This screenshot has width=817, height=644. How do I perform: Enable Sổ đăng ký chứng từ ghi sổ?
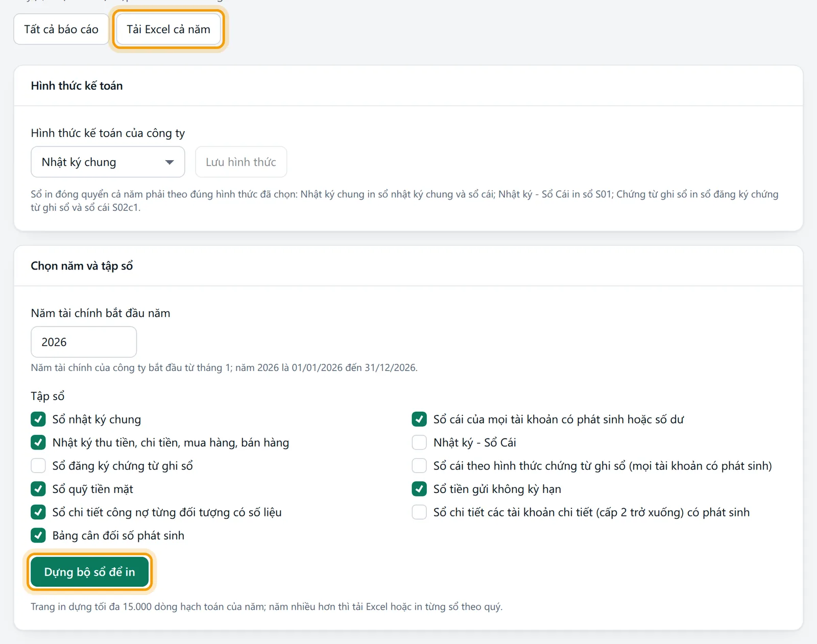(38, 465)
